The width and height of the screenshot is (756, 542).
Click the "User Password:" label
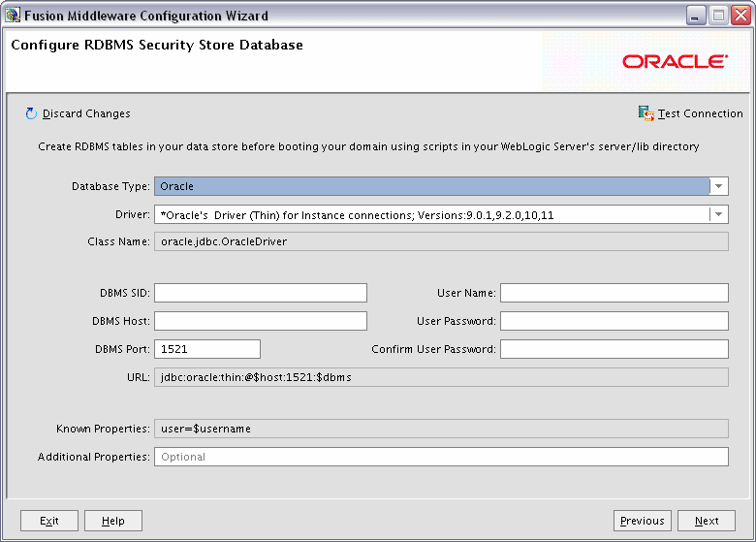coord(457,321)
